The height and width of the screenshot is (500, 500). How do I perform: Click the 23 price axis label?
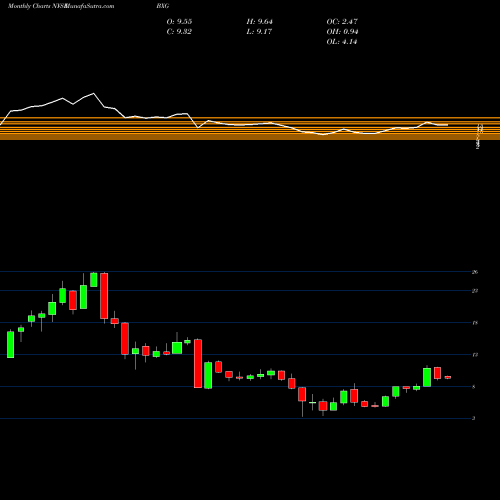point(475,291)
